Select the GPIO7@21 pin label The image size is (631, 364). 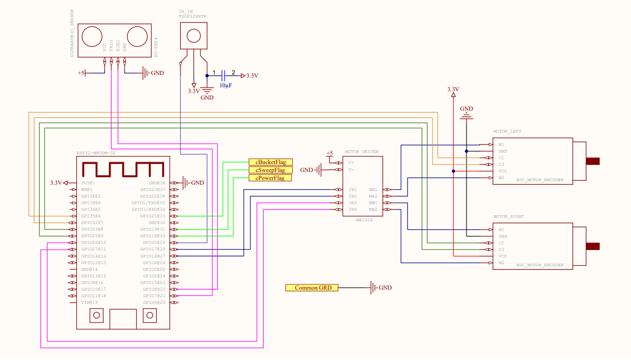pyautogui.click(x=154, y=296)
